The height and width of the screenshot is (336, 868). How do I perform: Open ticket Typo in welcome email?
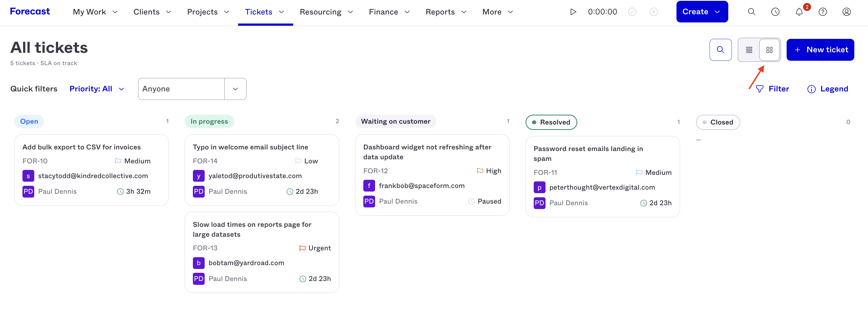pyautogui.click(x=250, y=147)
